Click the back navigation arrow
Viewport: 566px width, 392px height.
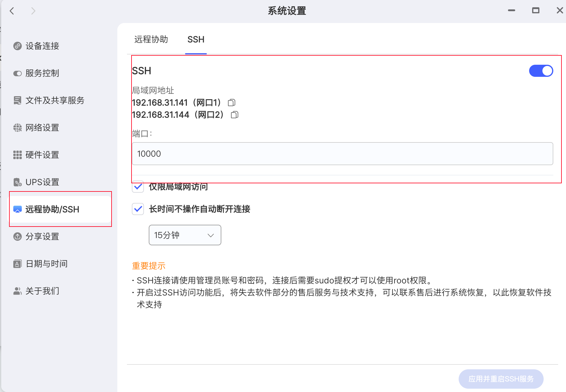pyautogui.click(x=12, y=11)
